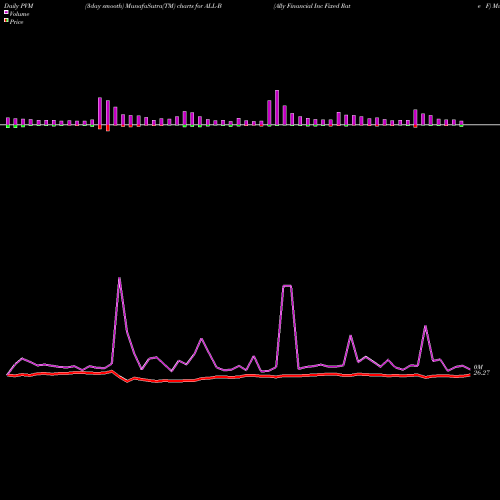Select the 'Volume' legend label
The height and width of the screenshot is (500, 500).
[19, 14]
